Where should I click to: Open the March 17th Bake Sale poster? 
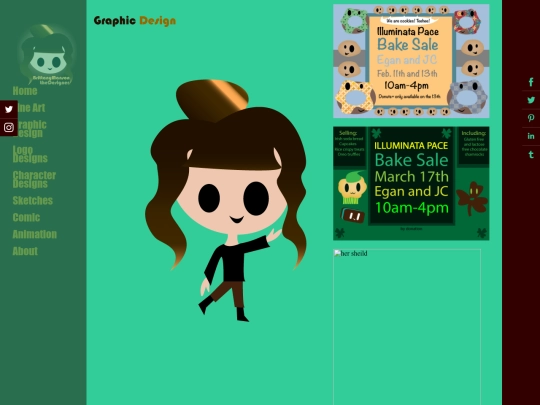tap(411, 183)
